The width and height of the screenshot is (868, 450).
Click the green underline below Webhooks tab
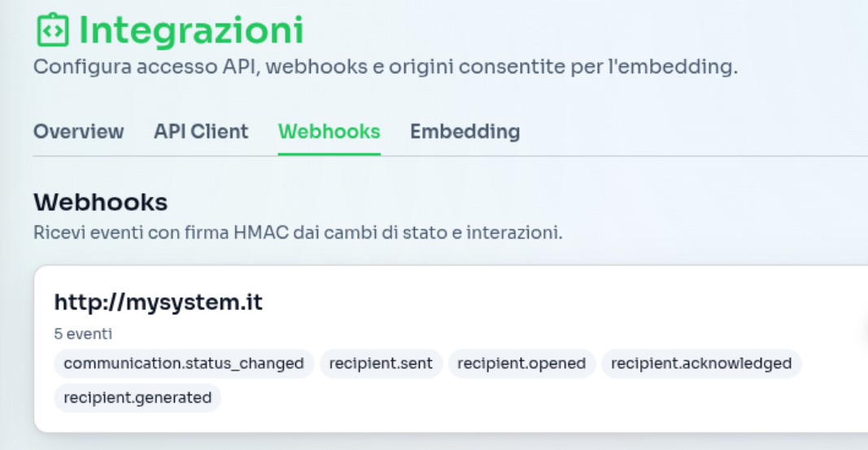pyautogui.click(x=329, y=154)
